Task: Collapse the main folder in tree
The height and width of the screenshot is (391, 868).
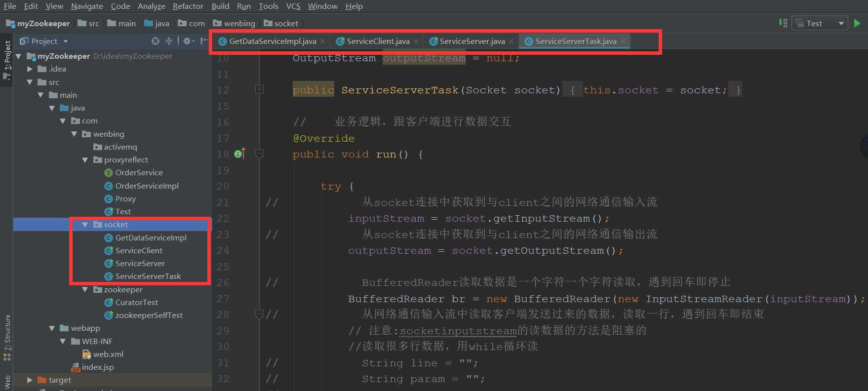Action: [x=40, y=95]
